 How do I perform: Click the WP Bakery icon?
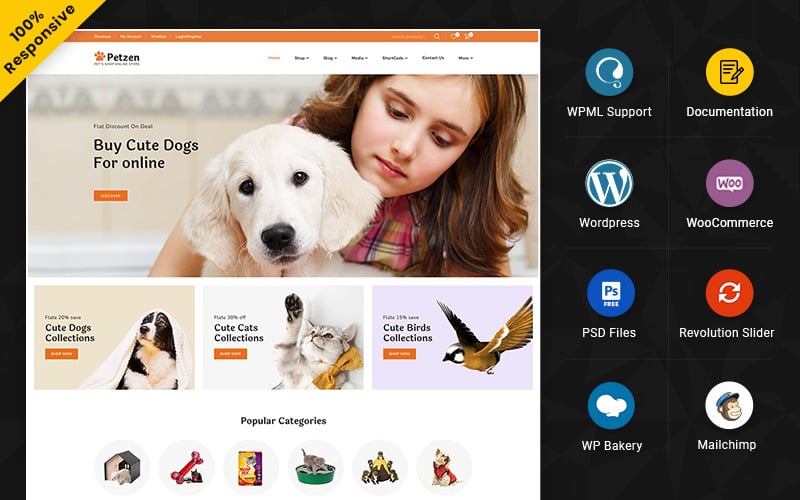coord(611,406)
